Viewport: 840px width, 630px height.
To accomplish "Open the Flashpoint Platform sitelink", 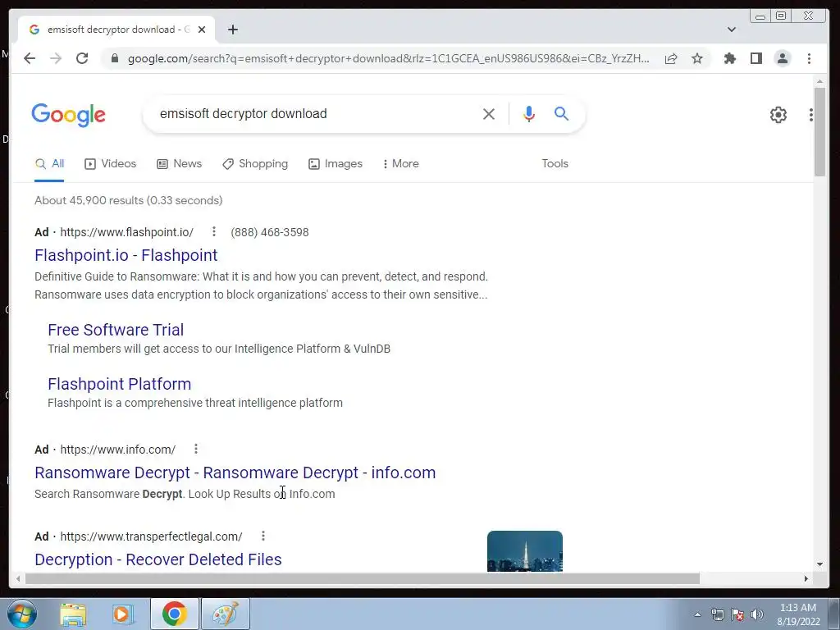I will (120, 384).
